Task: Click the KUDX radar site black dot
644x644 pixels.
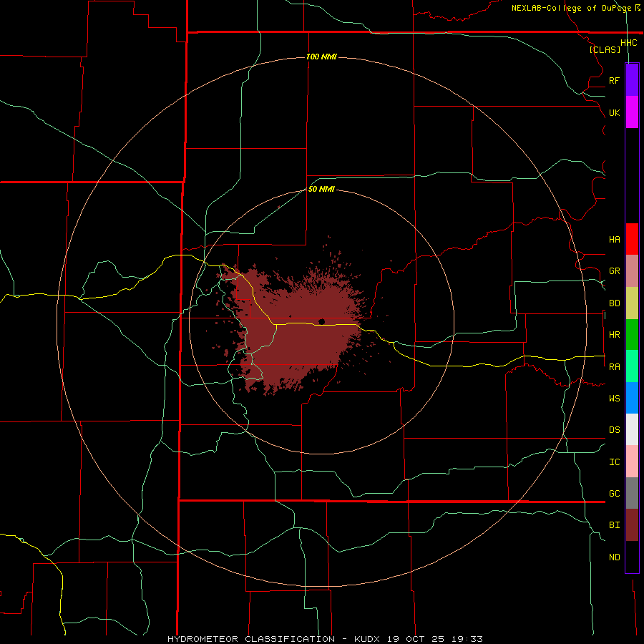Action: coord(321,321)
